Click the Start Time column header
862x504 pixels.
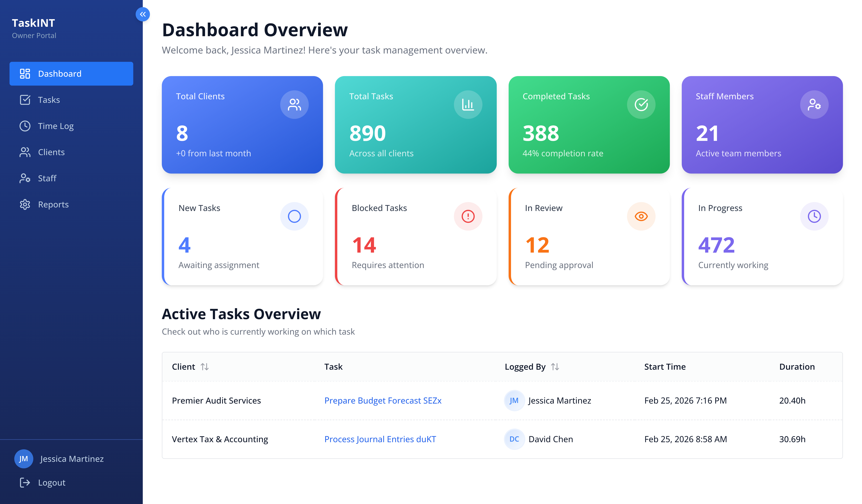(665, 367)
